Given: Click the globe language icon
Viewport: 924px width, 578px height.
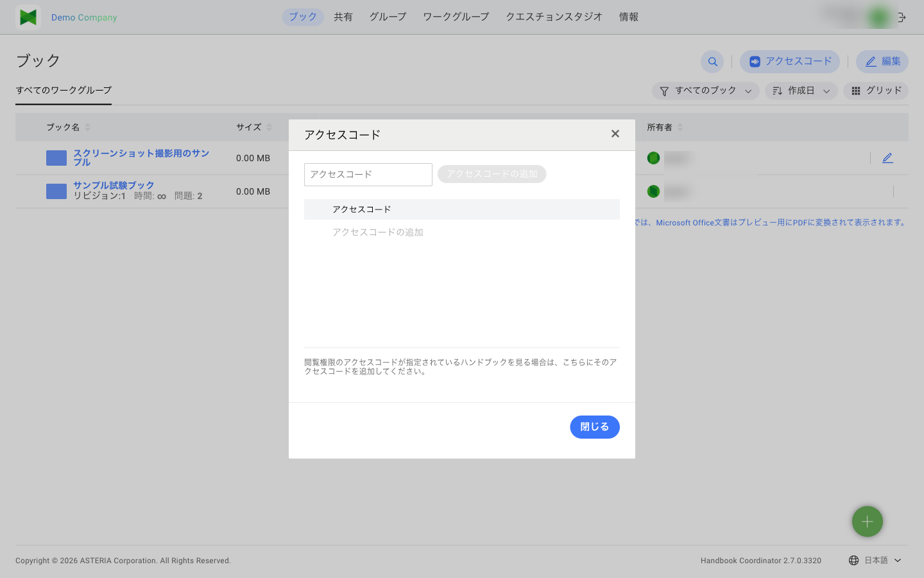Looking at the screenshot, I should coord(853,561).
